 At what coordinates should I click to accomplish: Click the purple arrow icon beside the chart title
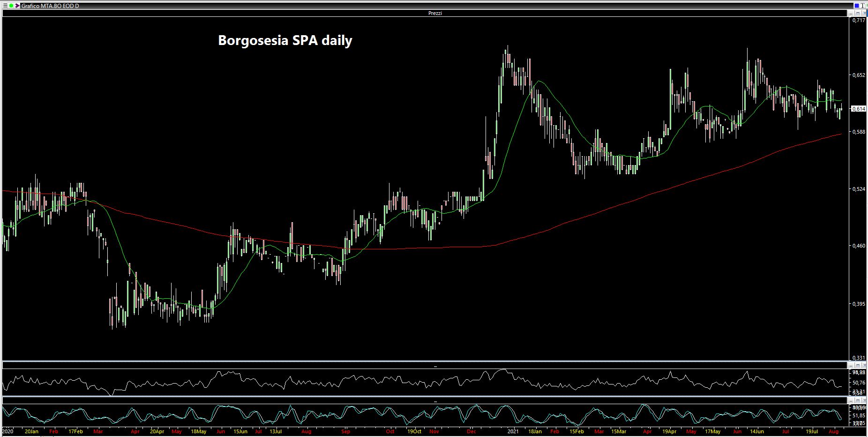[x=17, y=6]
